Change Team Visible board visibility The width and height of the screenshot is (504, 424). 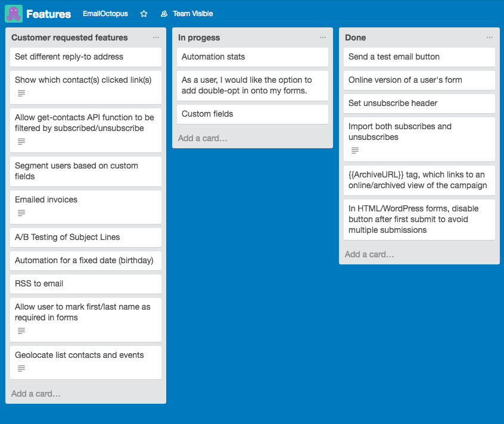click(x=186, y=14)
